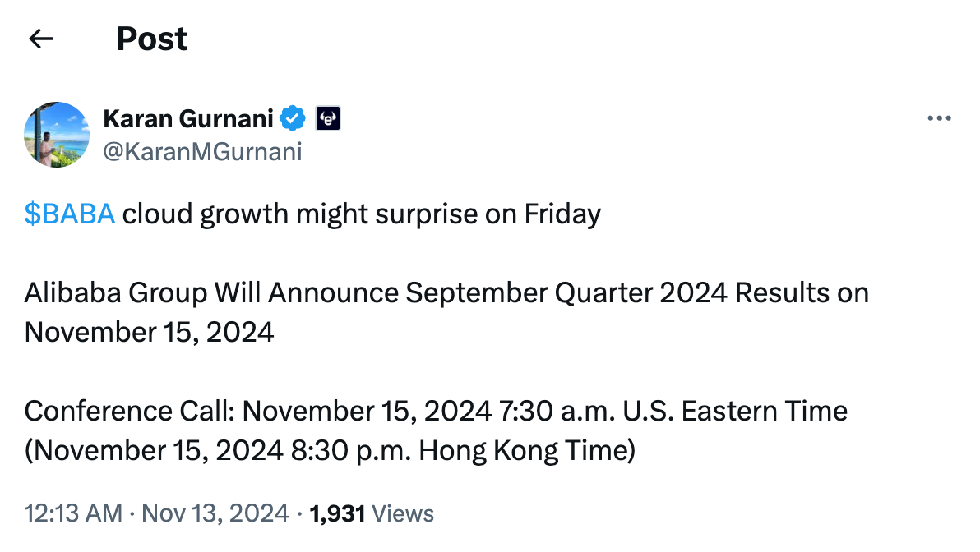Image resolution: width=980 pixels, height=552 pixels.
Task: Click the Views label
Action: tap(403, 514)
